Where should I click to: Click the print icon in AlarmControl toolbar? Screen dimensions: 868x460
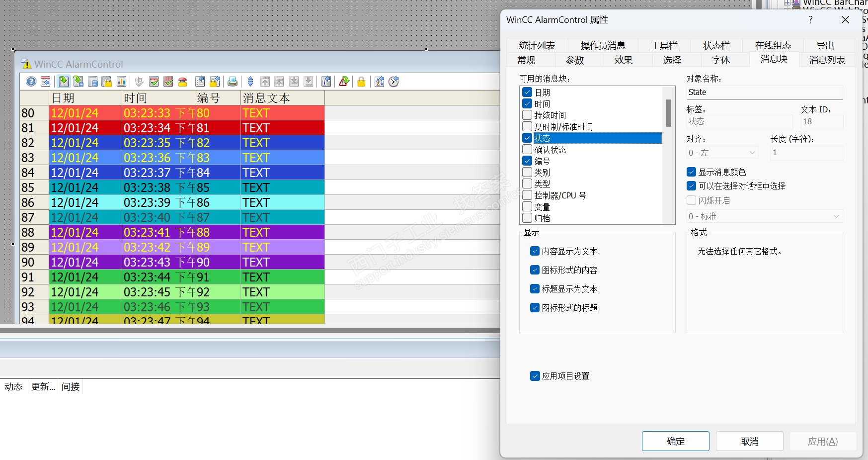233,82
